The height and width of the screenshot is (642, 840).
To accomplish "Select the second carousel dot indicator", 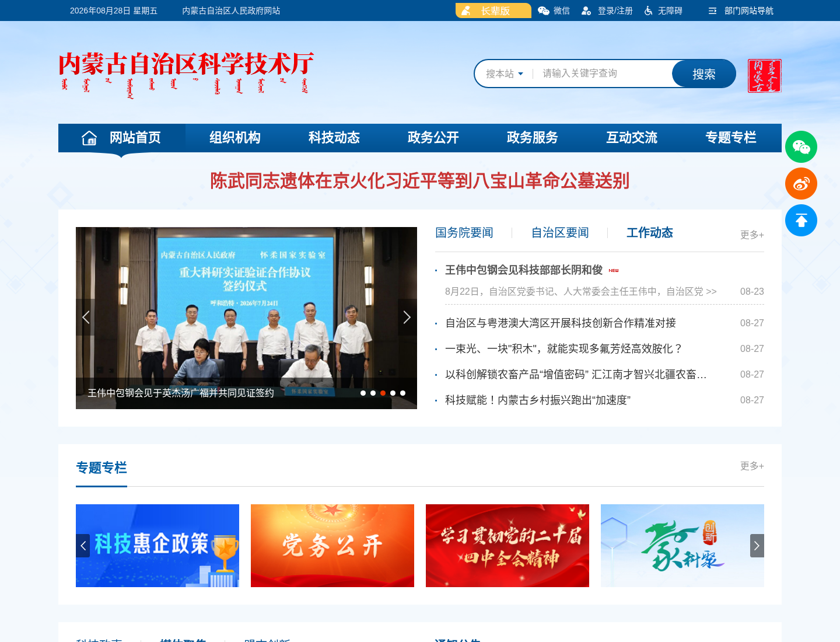I will [x=373, y=393].
